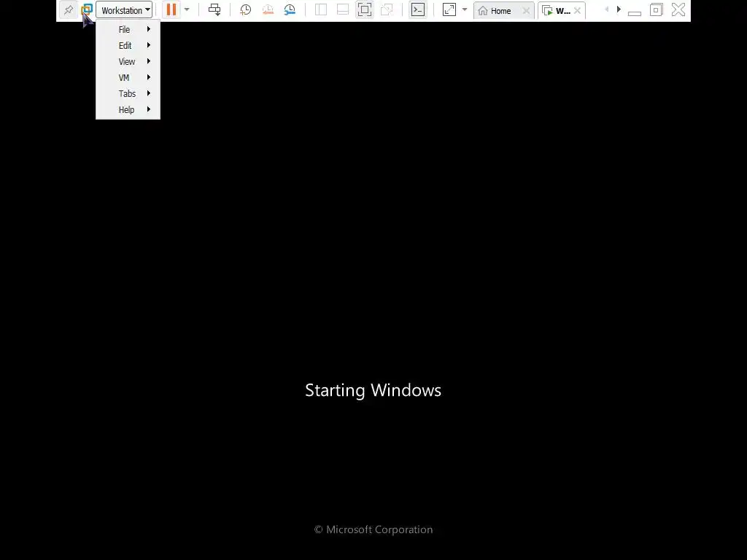Click the stretch guest display icon
747x560 pixels.
[449, 9]
